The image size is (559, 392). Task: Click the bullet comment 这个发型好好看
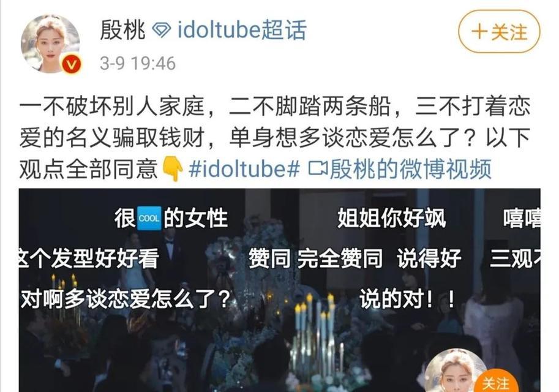tap(89, 258)
